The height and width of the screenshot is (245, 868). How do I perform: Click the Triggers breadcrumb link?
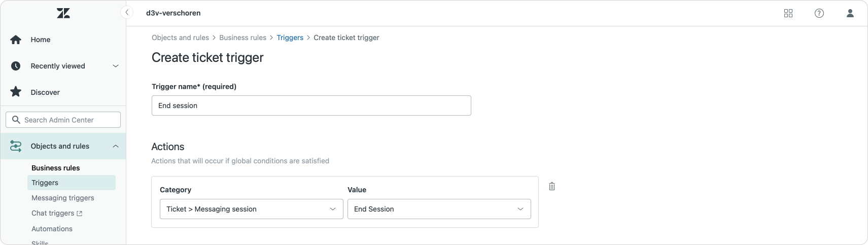coord(290,38)
